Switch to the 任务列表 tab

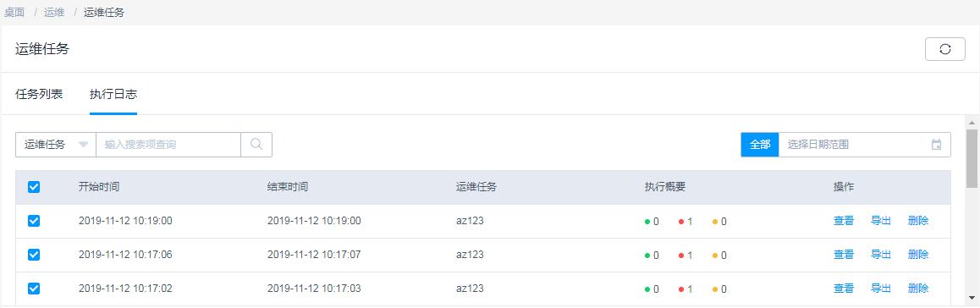[x=39, y=94]
